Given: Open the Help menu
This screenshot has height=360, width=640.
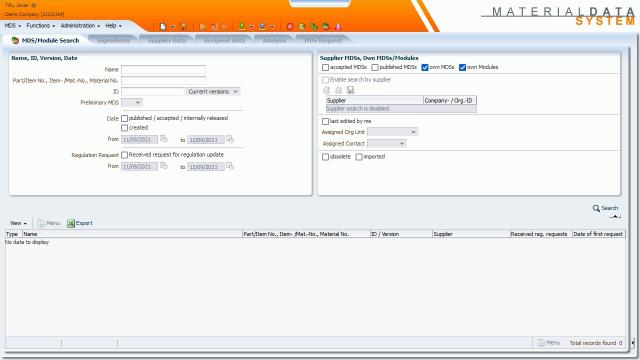Looking at the screenshot, I should point(113,26).
